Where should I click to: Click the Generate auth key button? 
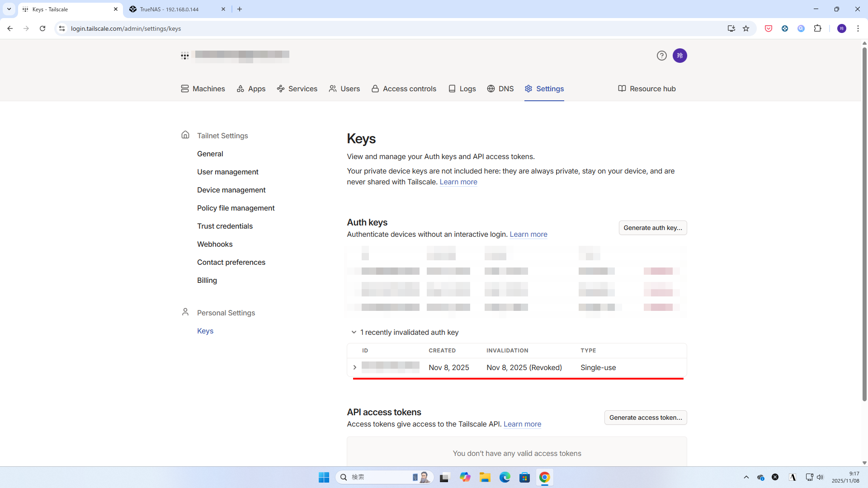[x=652, y=228]
